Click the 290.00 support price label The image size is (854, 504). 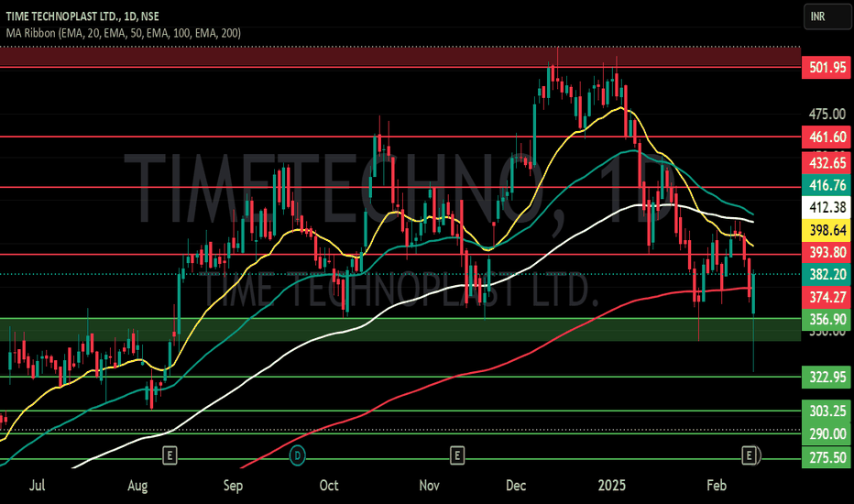pos(827,434)
